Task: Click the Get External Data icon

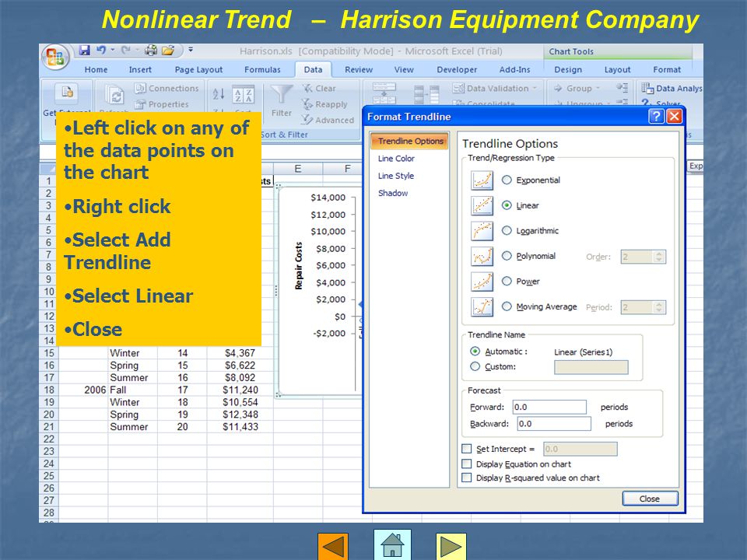Action: 67,92
